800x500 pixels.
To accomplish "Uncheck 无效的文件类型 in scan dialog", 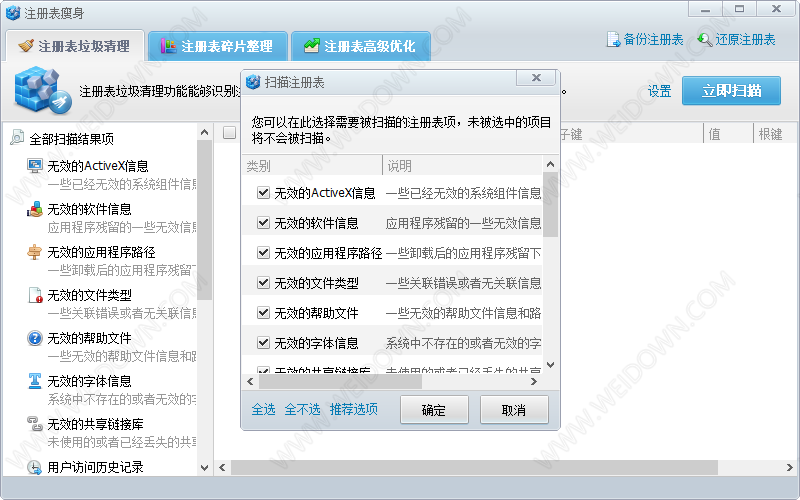I will click(x=263, y=283).
